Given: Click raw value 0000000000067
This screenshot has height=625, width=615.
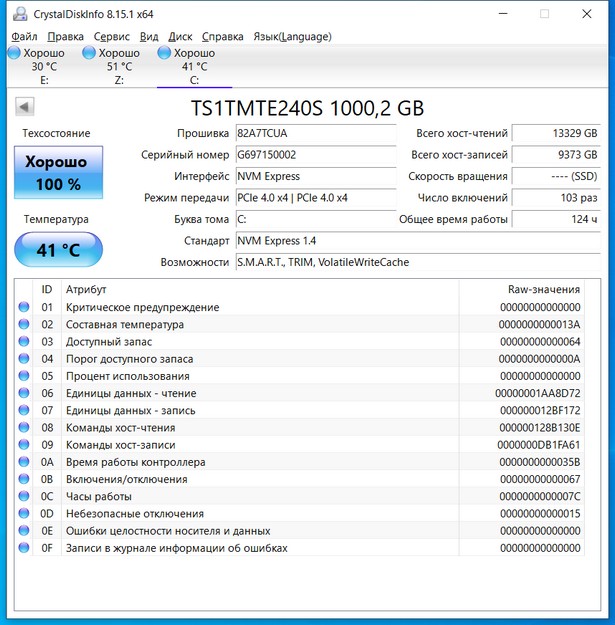Looking at the screenshot, I should (x=540, y=479).
